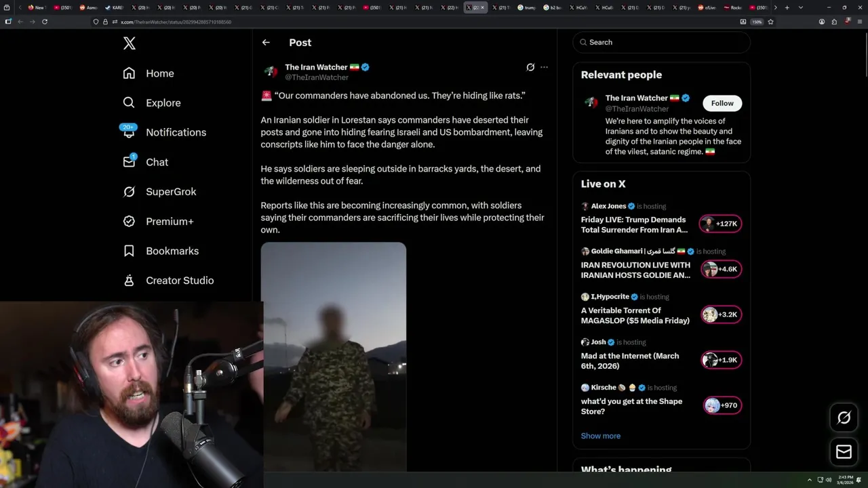Open the Home page
Image resolution: width=868 pixels, height=488 pixels.
tap(149, 73)
